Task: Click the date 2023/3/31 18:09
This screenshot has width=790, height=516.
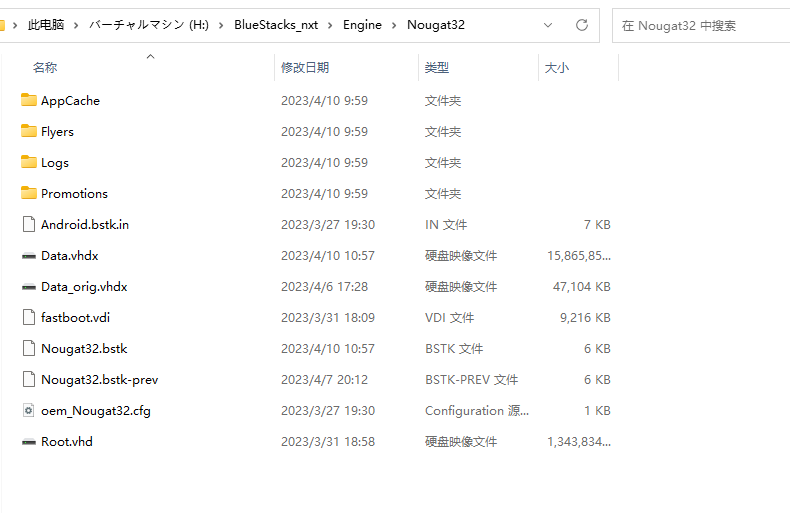Action: coord(328,317)
